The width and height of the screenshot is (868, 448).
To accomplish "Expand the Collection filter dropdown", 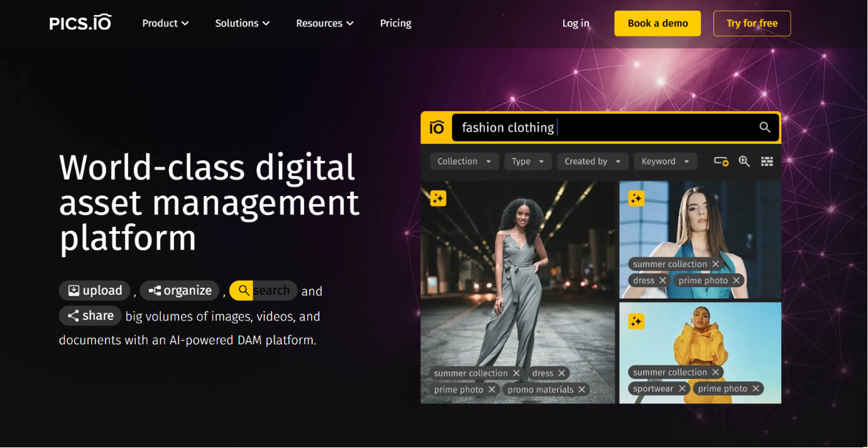I will [x=464, y=161].
